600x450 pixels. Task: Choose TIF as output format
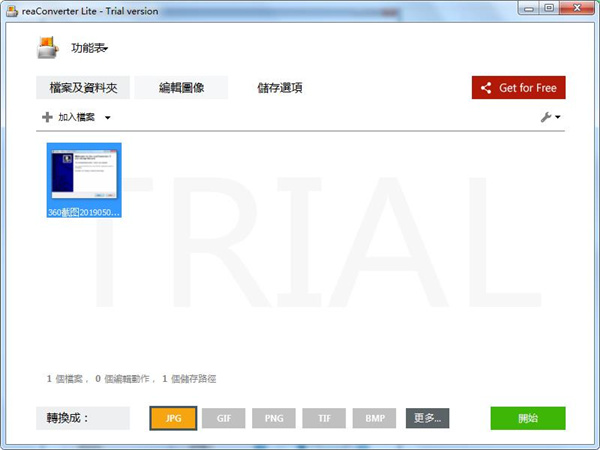pos(324,418)
